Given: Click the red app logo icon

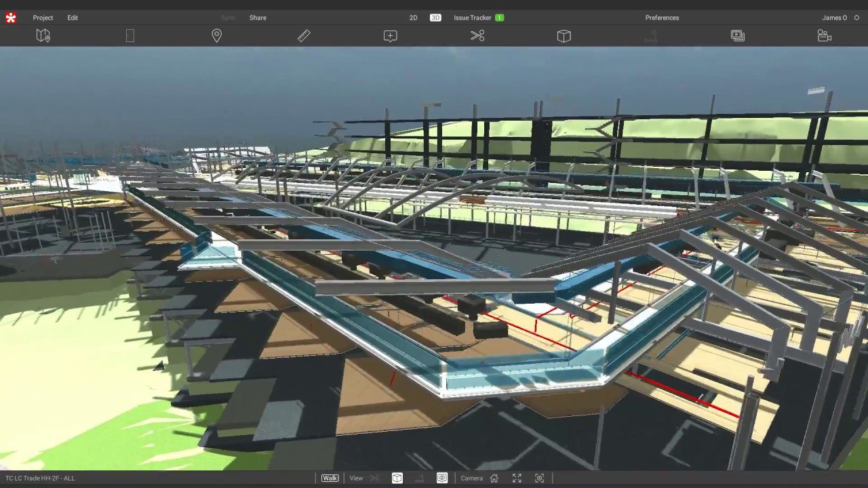Looking at the screenshot, I should coord(11,18).
